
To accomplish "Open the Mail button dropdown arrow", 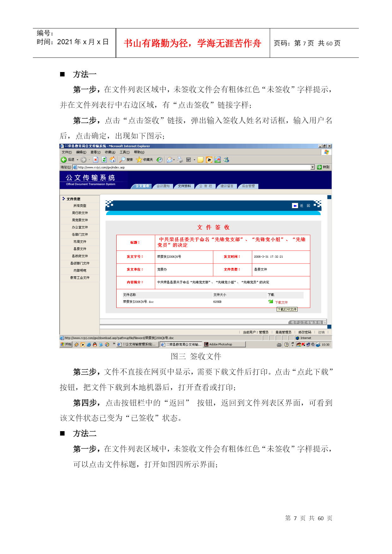I will click(174, 160).
